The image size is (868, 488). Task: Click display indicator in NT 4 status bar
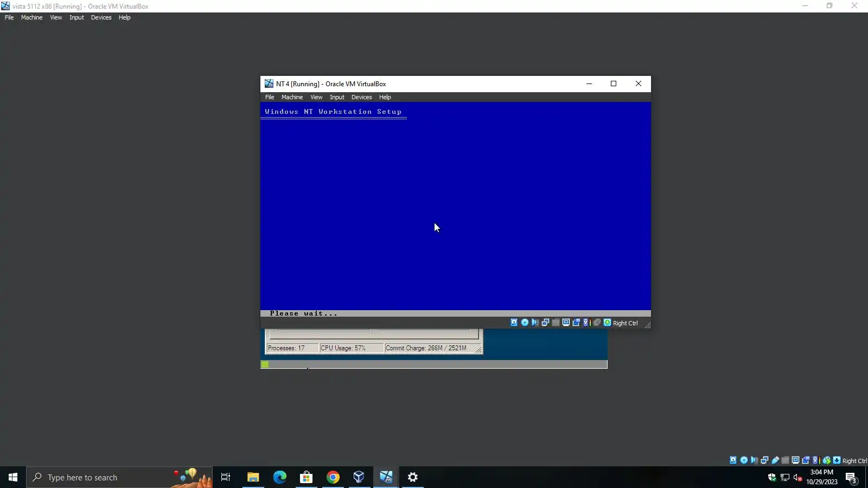point(566,323)
